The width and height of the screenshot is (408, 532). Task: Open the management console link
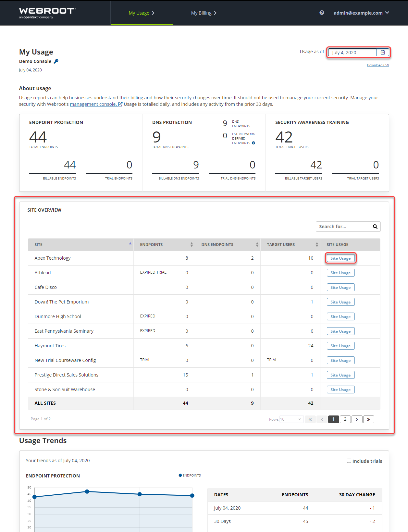96,104
